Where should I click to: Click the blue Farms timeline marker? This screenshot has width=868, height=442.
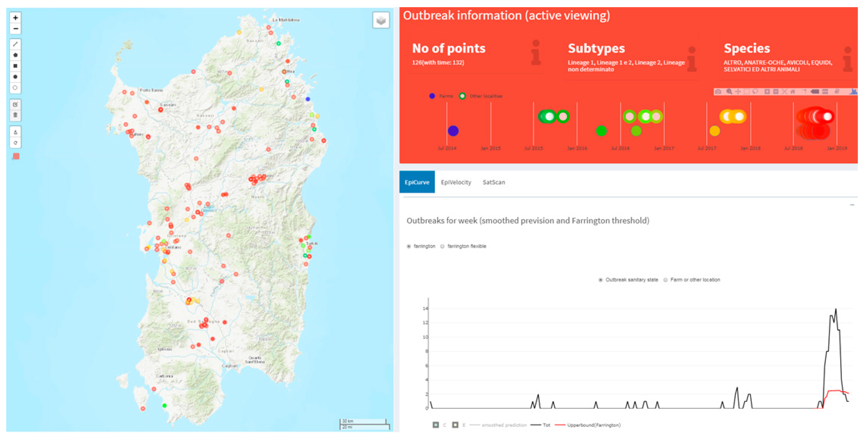[453, 131]
